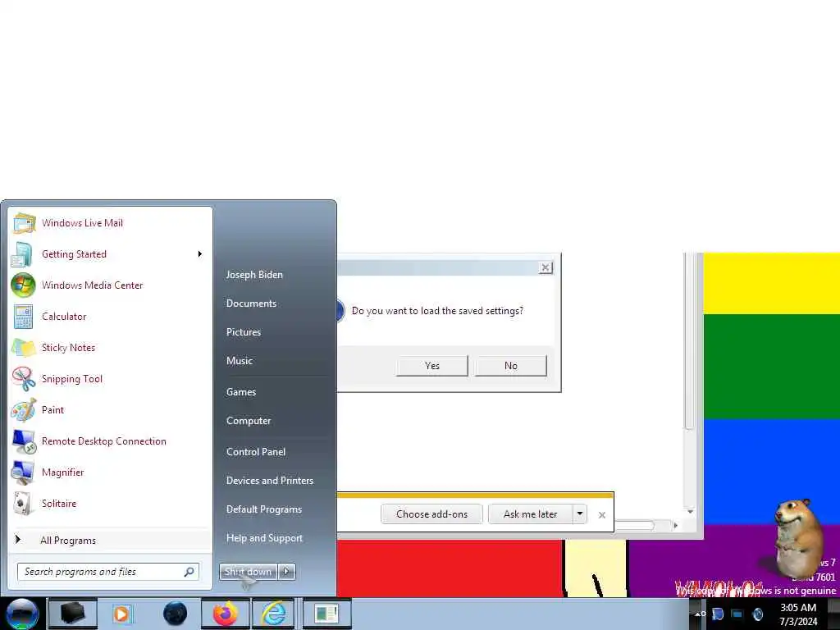Open Music from Start menu

tap(240, 361)
